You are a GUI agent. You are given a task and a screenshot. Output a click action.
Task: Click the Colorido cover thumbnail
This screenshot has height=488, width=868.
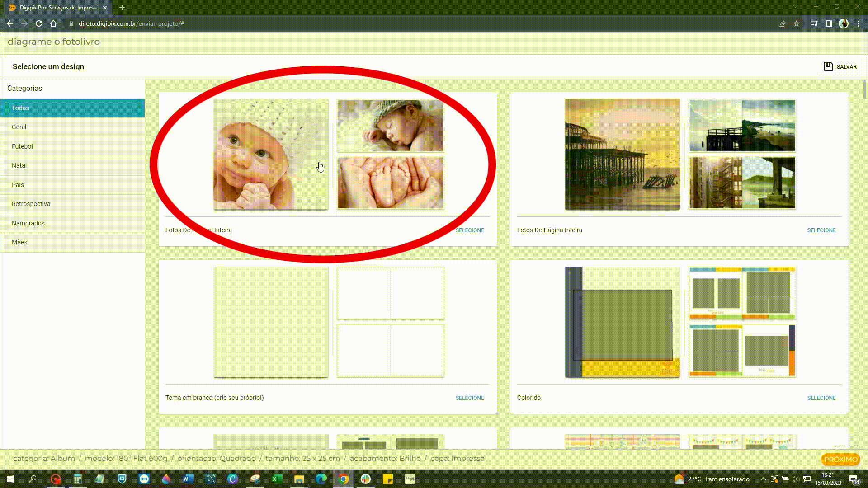click(x=623, y=322)
